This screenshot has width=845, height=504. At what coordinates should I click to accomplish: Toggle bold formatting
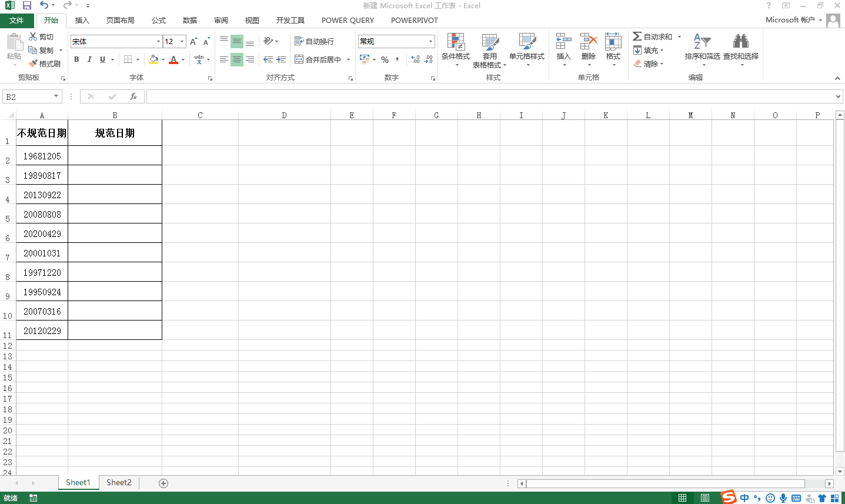tap(76, 59)
